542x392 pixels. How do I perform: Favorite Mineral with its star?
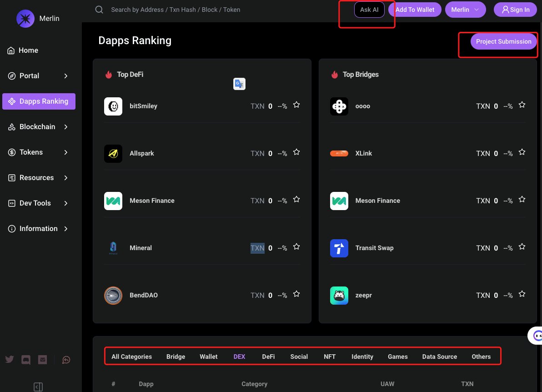pos(296,247)
